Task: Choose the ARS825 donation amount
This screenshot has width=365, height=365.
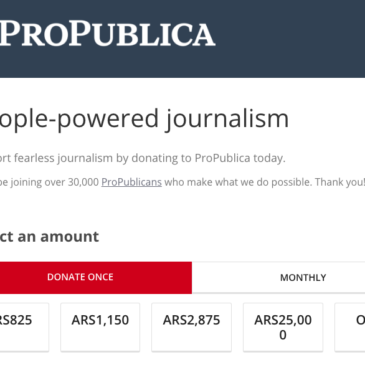Action: click(x=24, y=327)
